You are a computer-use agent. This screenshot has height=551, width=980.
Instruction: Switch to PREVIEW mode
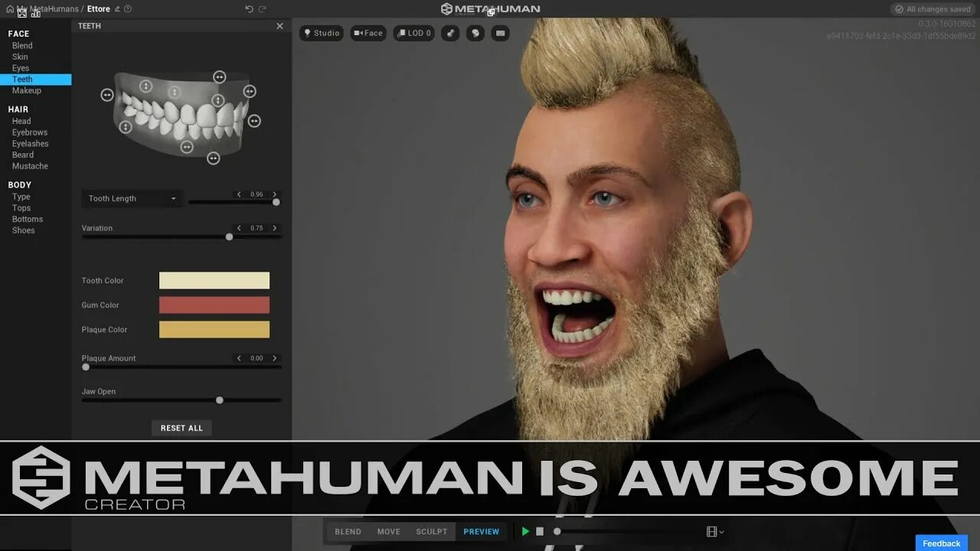click(482, 532)
